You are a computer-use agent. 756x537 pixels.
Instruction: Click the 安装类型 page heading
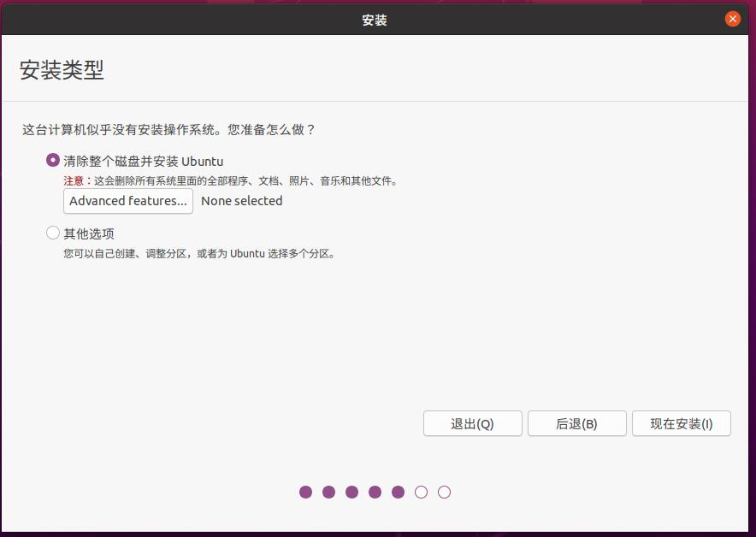pos(62,70)
